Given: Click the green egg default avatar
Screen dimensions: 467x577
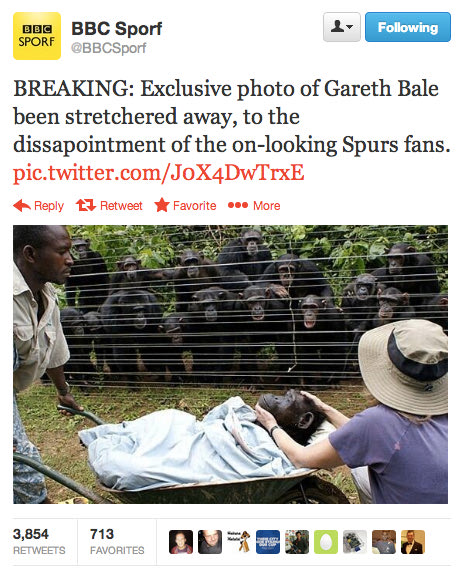Looking at the screenshot, I should click(326, 542).
